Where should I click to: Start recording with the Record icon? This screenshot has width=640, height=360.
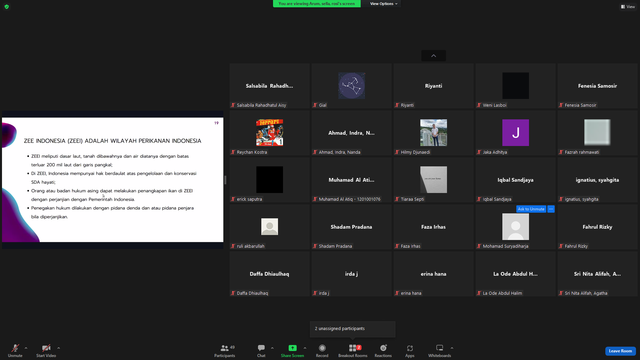[322, 348]
